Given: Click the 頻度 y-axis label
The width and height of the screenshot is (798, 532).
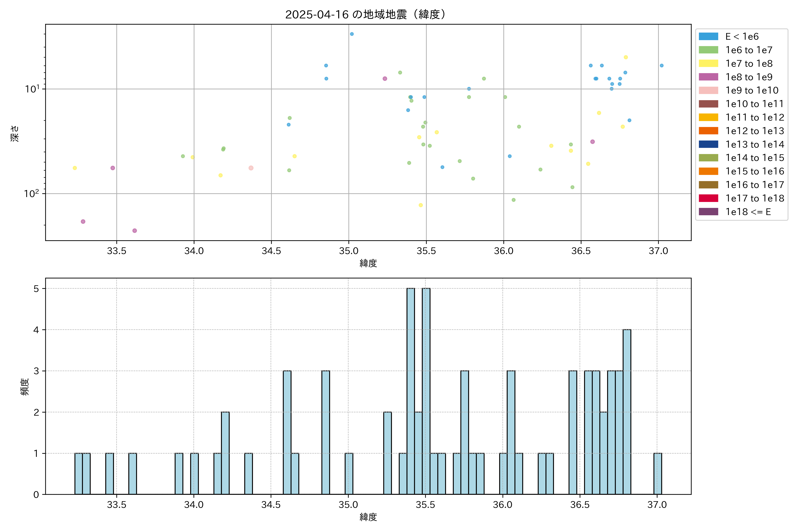Looking at the screenshot, I should pyautogui.click(x=24, y=387).
